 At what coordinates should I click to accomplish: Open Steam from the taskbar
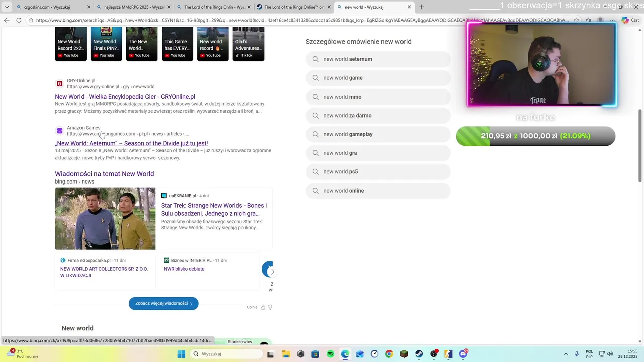419,354
